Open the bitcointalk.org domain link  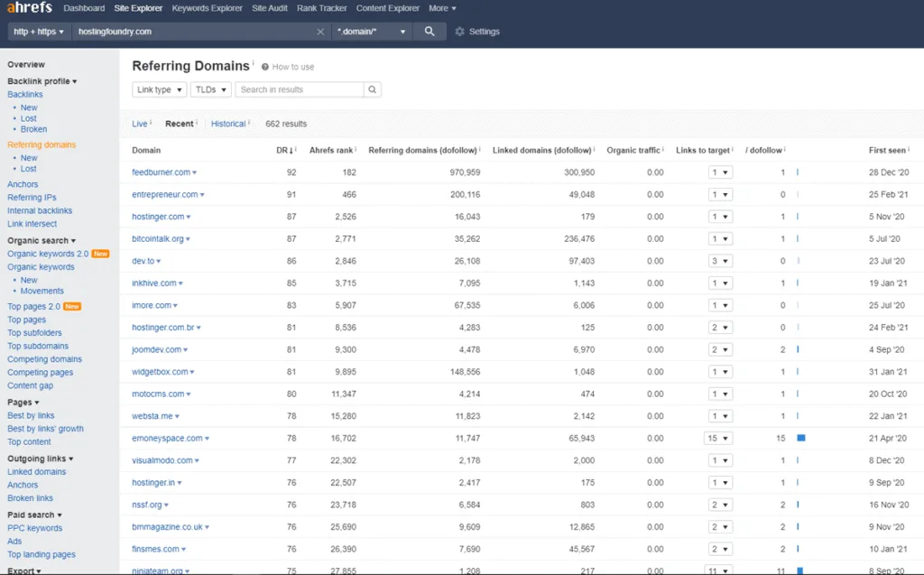click(x=158, y=239)
